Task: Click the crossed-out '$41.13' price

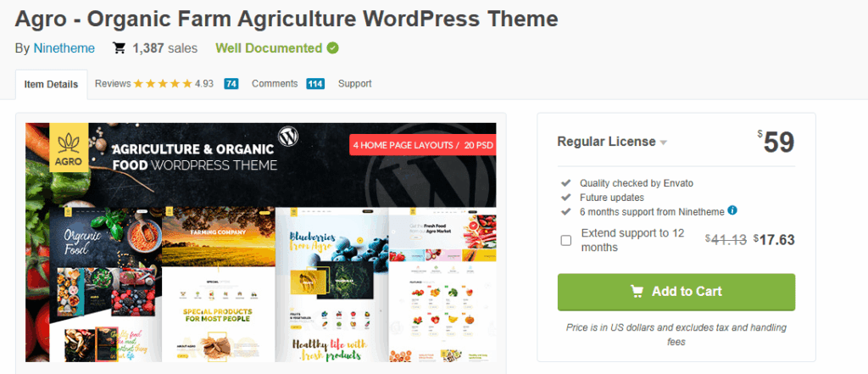Action: click(x=726, y=240)
